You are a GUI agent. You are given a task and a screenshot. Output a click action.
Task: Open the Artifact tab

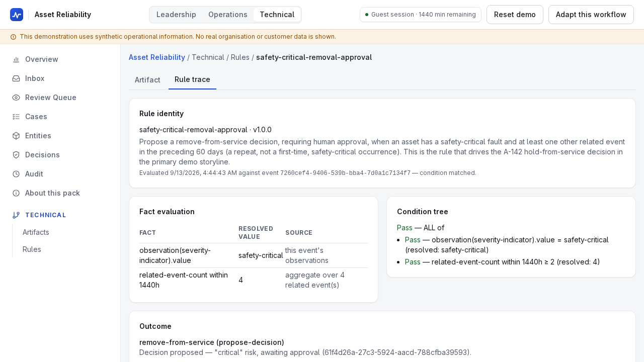coord(147,80)
